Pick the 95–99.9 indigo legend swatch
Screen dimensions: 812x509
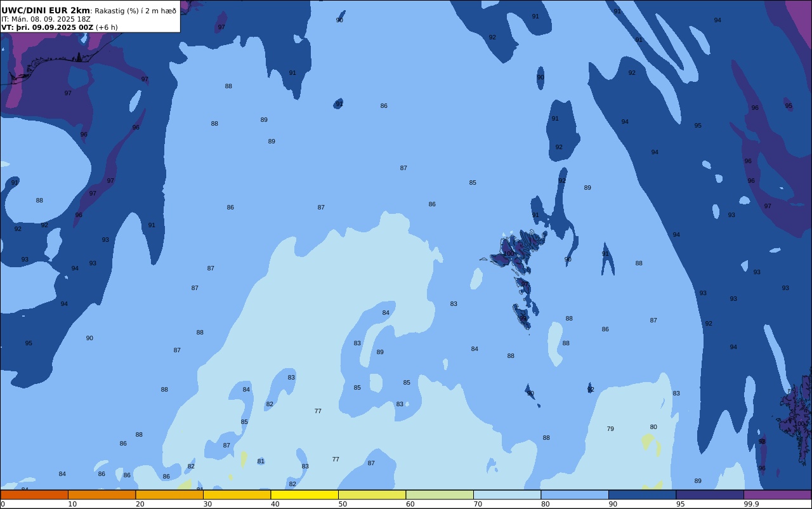[x=710, y=494]
